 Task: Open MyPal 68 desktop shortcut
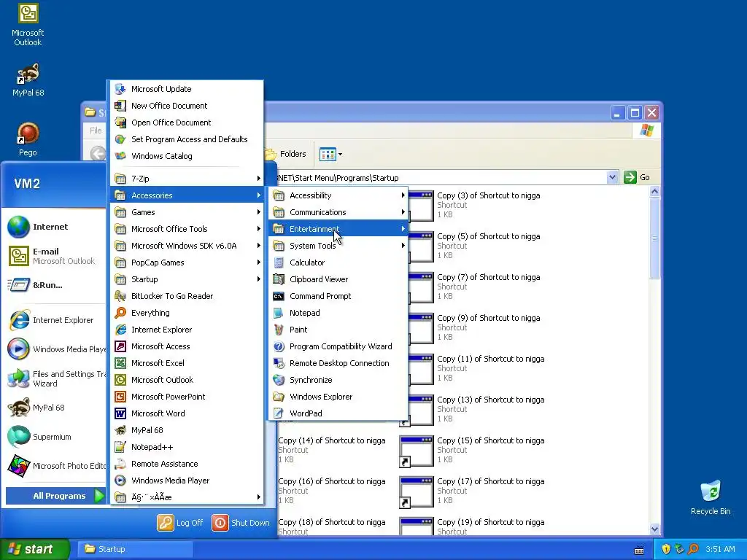[x=28, y=79]
